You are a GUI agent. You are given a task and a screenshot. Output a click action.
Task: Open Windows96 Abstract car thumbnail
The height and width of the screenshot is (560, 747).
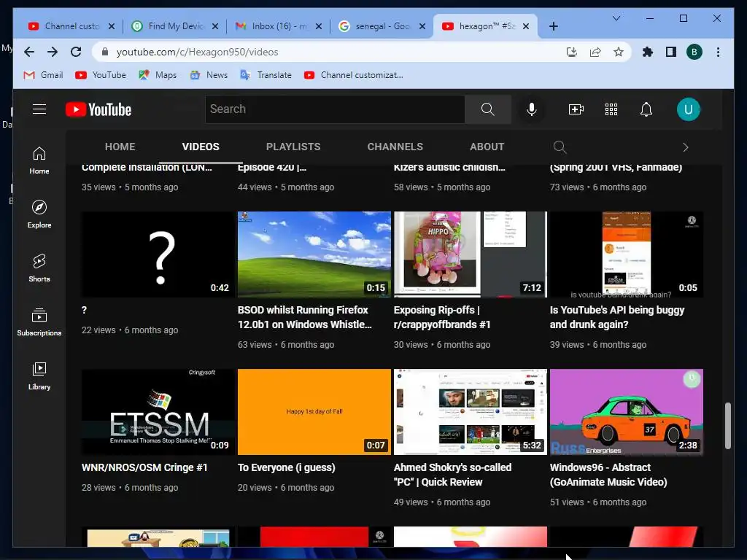tap(627, 412)
